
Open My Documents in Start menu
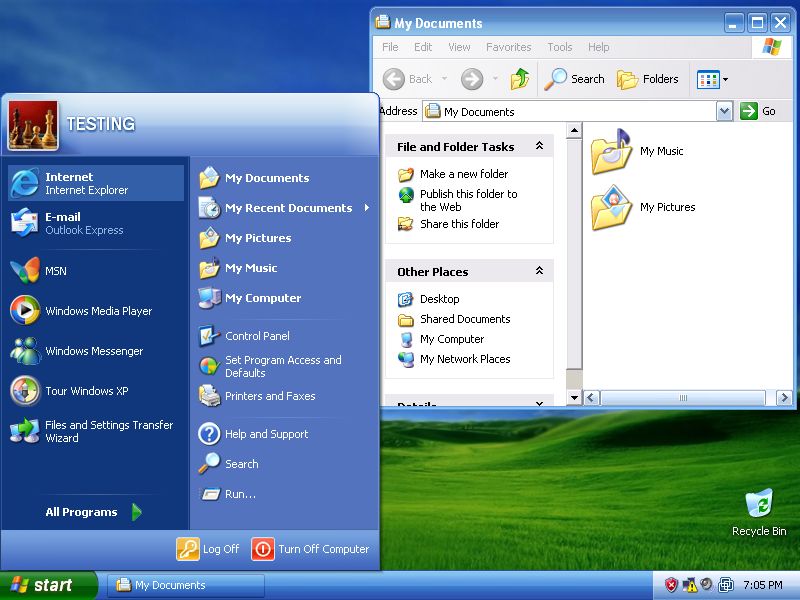pyautogui.click(x=285, y=178)
